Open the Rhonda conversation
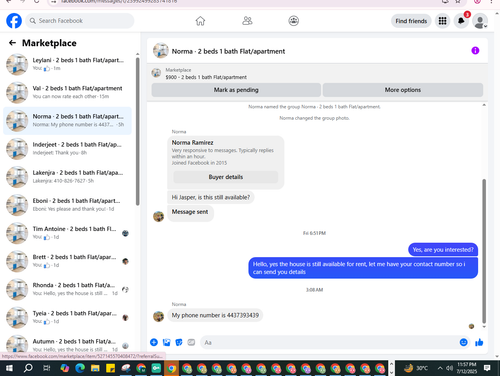The width and height of the screenshot is (500, 376). (68, 289)
